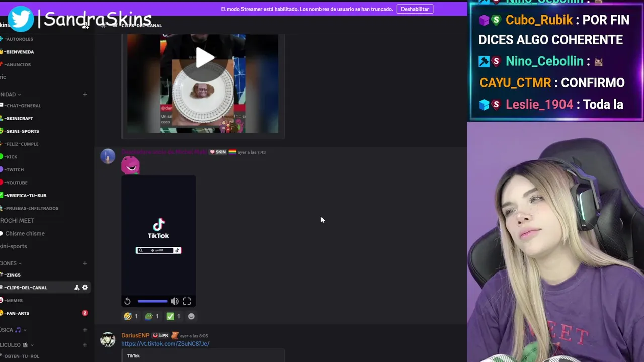Image resolution: width=644 pixels, height=362 pixels.
Task: Click CAYU_CTMR in the stream chat
Action: [x=515, y=83]
